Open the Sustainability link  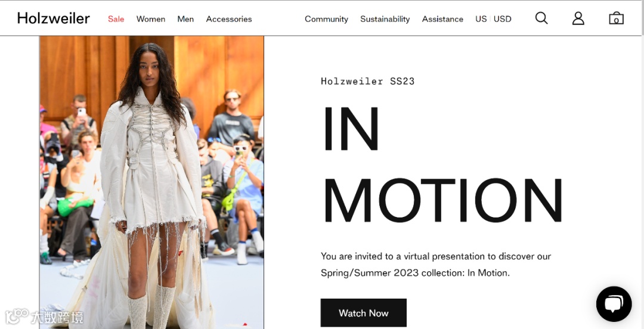tap(385, 19)
